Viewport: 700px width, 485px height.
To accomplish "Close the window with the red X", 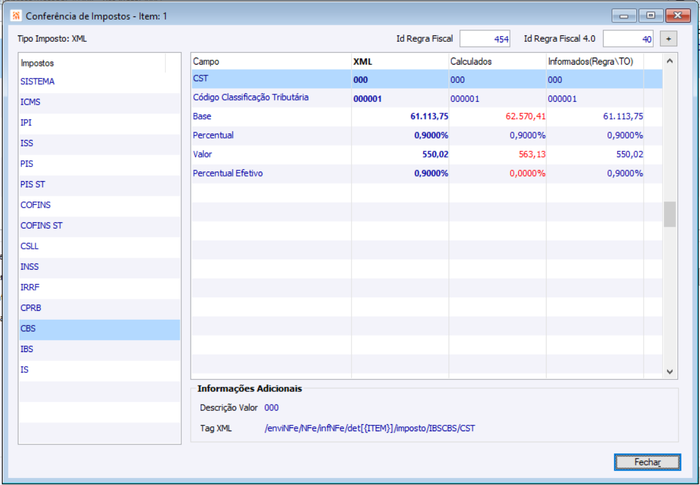I will [678, 16].
